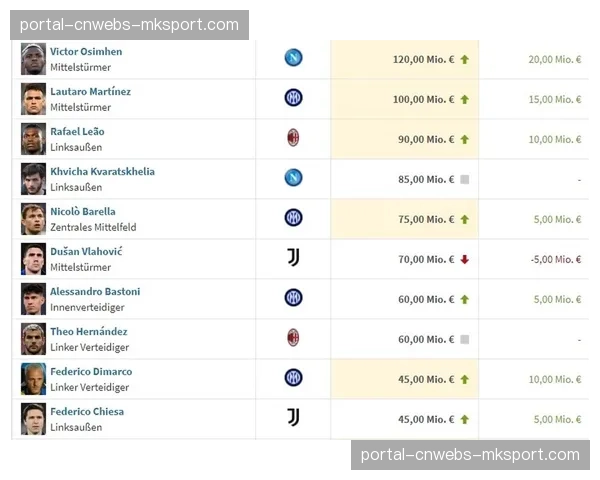Click Inter crest in Federico Dimarco row
The image size is (600, 480).
point(293,378)
